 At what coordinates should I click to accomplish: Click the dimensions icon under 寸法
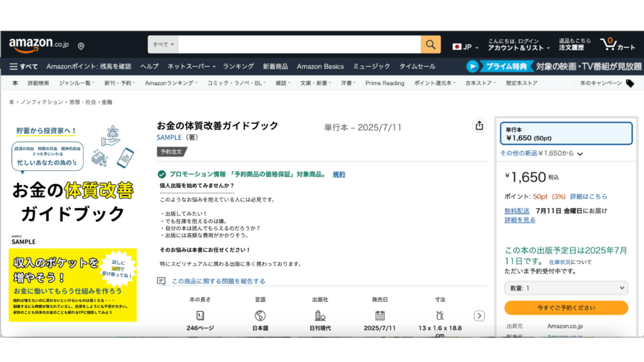pos(440,315)
